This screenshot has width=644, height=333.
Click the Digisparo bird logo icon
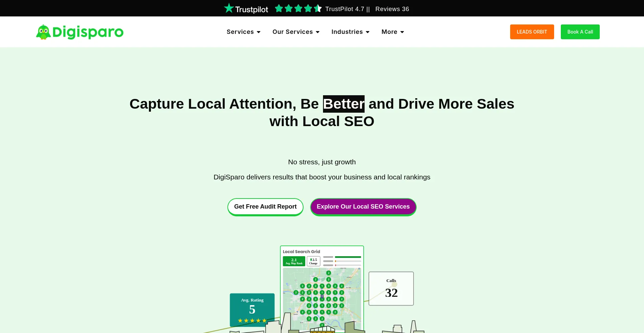43,32
